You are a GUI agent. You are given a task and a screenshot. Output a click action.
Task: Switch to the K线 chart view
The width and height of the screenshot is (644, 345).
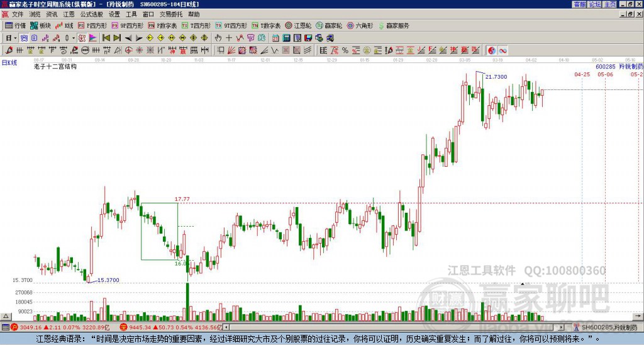pos(65,25)
